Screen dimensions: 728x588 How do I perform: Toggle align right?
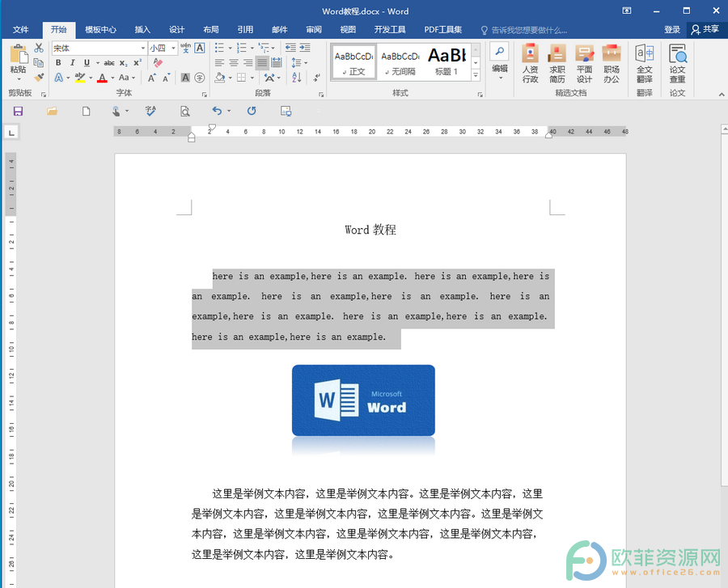pos(248,62)
